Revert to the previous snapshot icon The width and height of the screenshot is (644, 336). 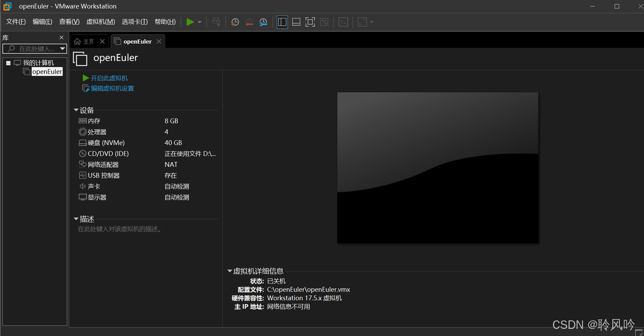coord(249,22)
